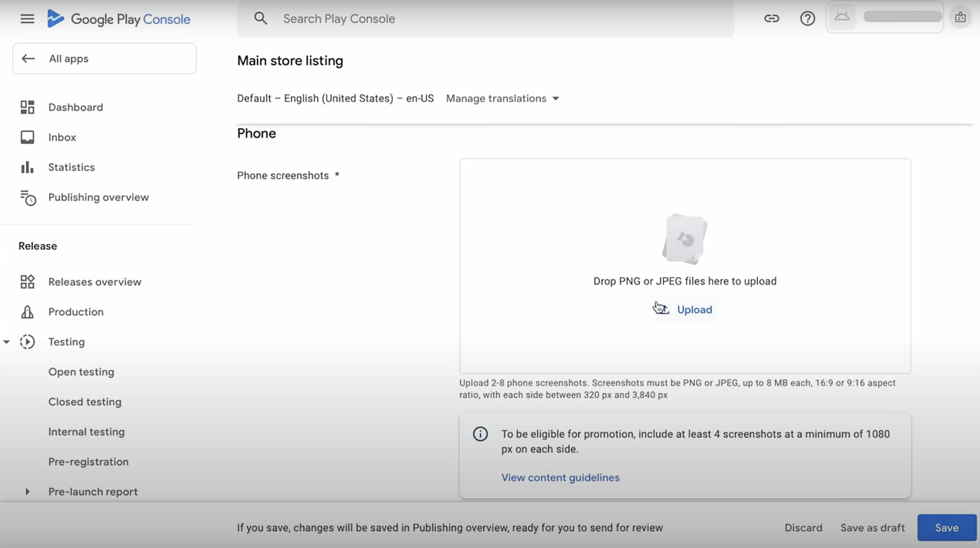Click the Default English (United States) label
Screen dimensions: 980x548
click(335, 98)
